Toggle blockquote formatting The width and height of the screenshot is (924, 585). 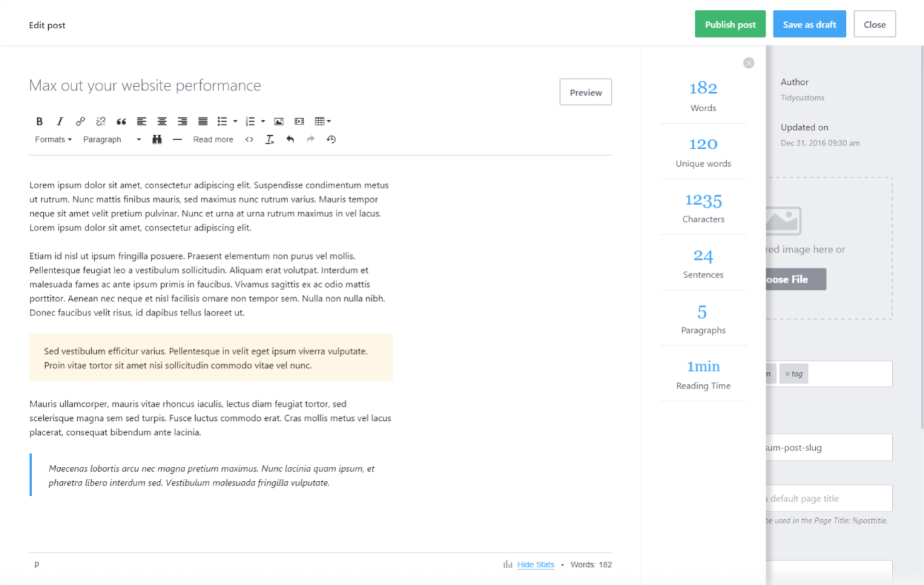point(121,122)
